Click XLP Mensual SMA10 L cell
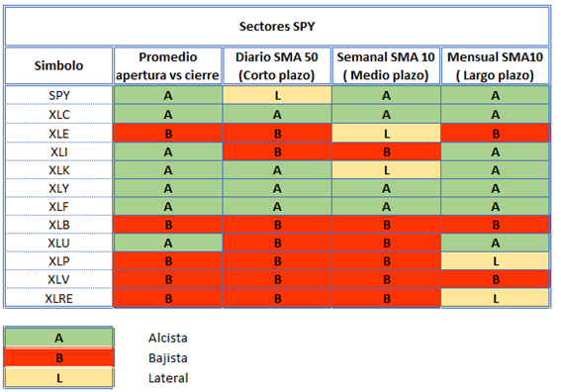The image size is (561, 392). (495, 261)
